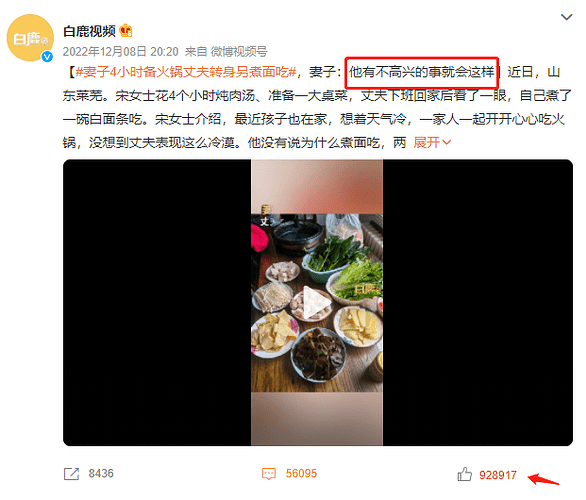Viewport: 586px width, 500px height.
Task: Open comments via the speech bubble icon
Action: (x=269, y=474)
